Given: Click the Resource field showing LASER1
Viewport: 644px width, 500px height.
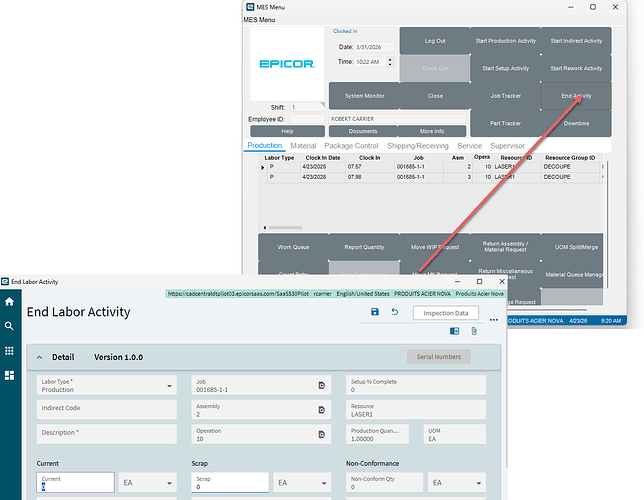Looking at the screenshot, I should click(416, 410).
